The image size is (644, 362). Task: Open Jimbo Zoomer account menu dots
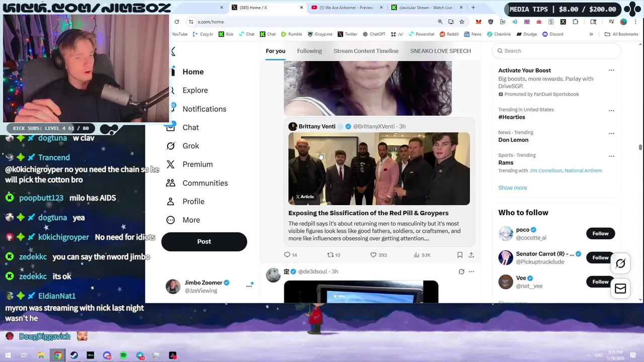pos(249,286)
